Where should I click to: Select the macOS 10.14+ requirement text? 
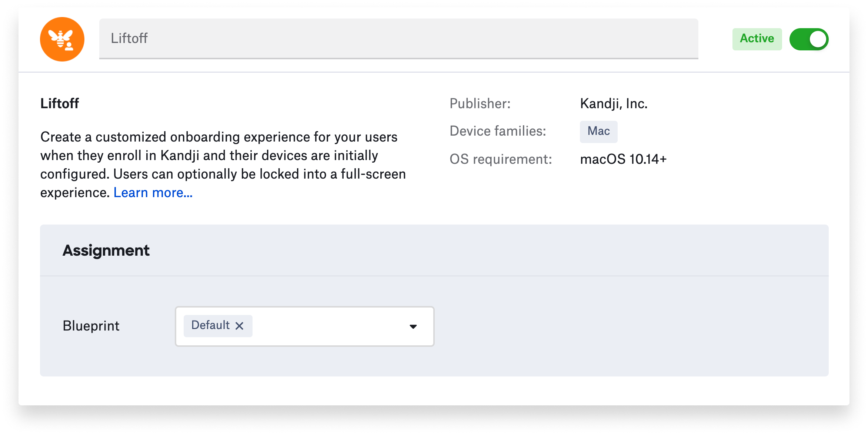tap(623, 159)
